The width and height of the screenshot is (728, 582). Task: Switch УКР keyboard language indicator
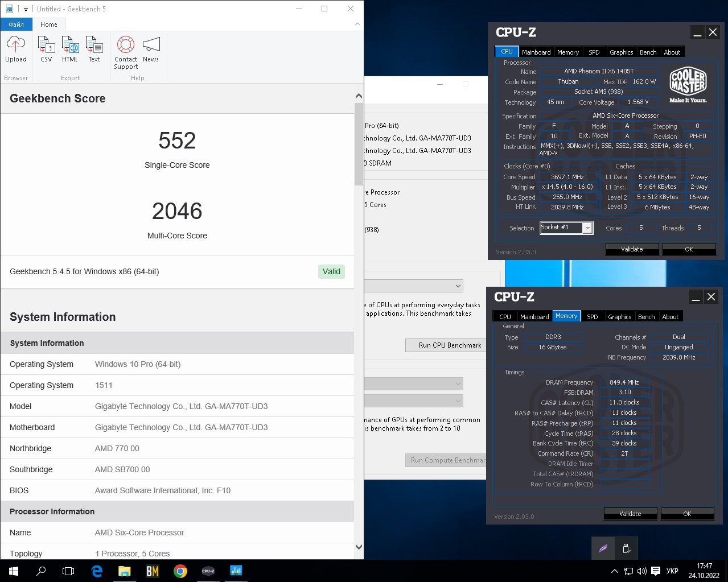pos(672,571)
